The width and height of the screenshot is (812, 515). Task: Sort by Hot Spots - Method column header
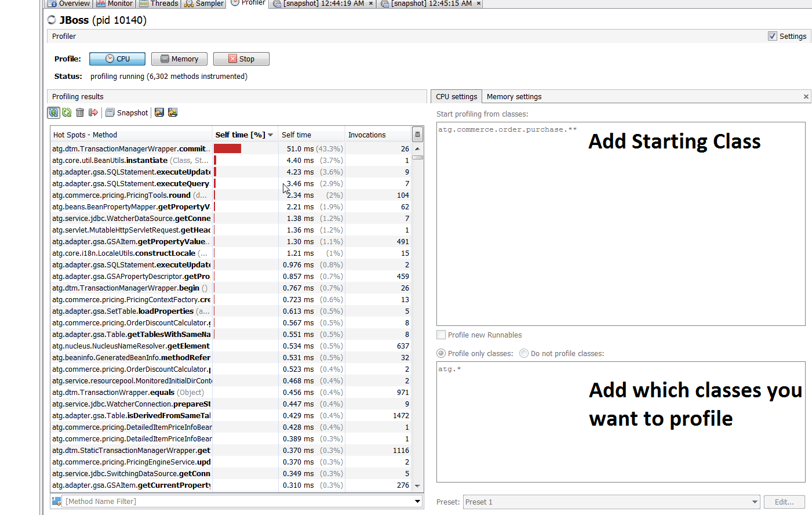(x=131, y=135)
